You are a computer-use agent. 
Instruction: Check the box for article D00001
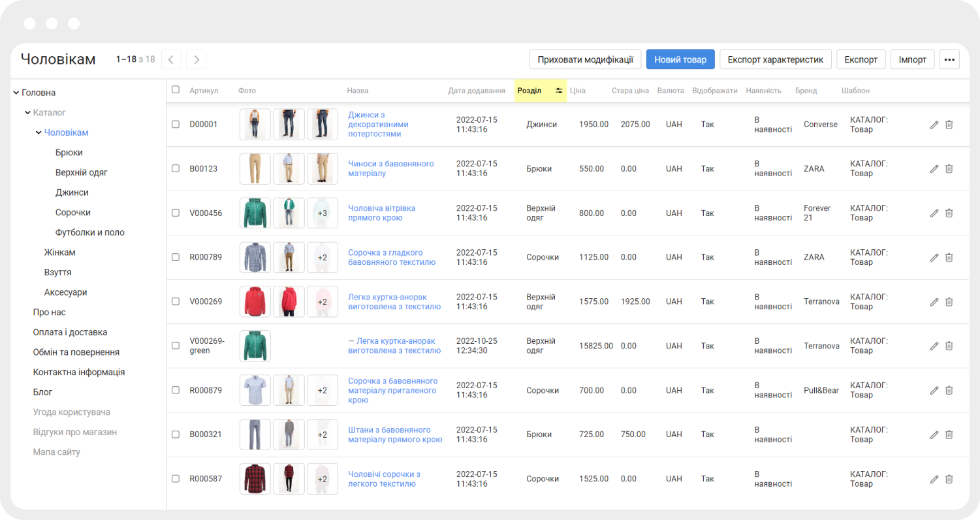(x=176, y=124)
